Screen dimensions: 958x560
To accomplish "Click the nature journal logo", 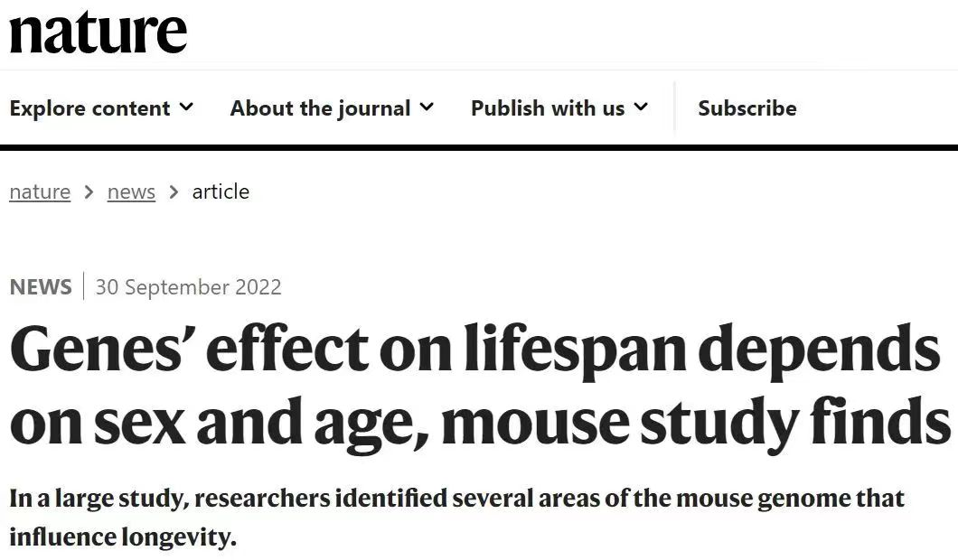I will click(x=99, y=33).
